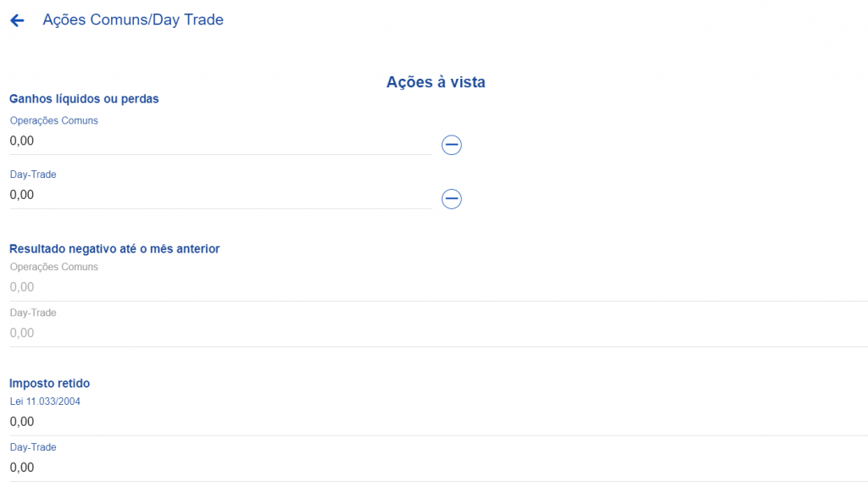Click Resultado negativo até o mês anterior heading

[x=114, y=249]
